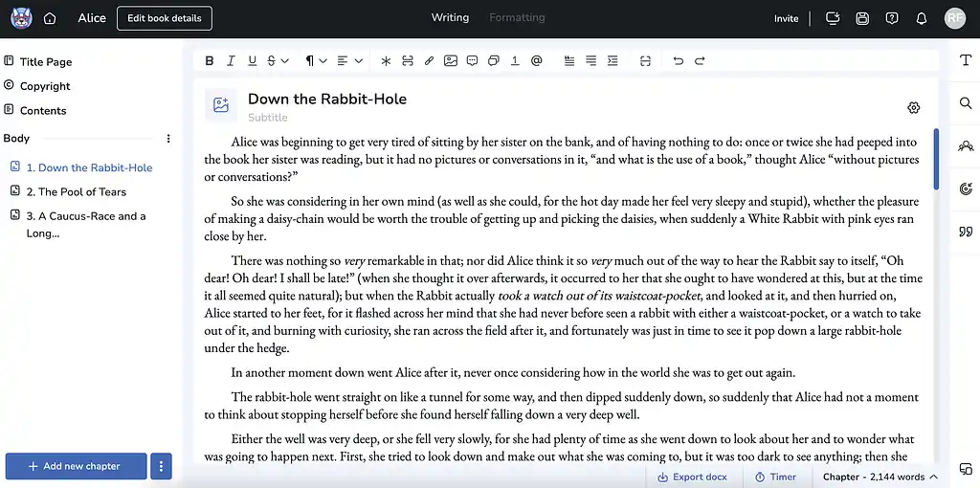The width and height of the screenshot is (980, 488).
Task: Start the Timer
Action: 775,477
